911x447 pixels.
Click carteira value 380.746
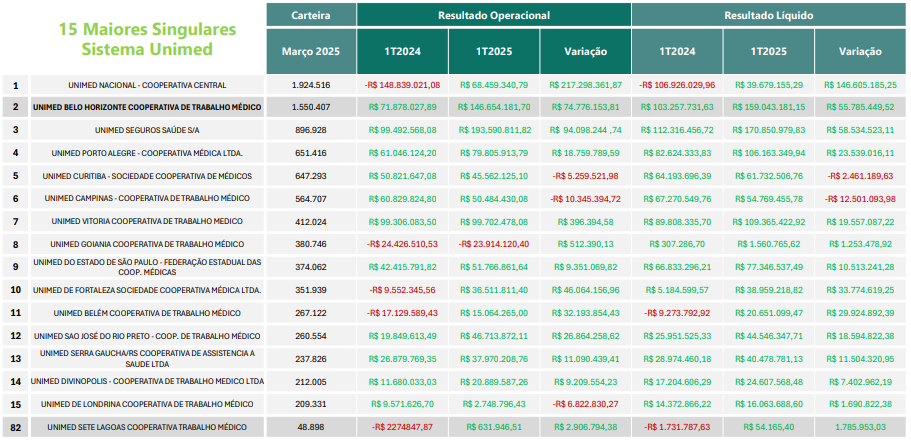(x=311, y=244)
